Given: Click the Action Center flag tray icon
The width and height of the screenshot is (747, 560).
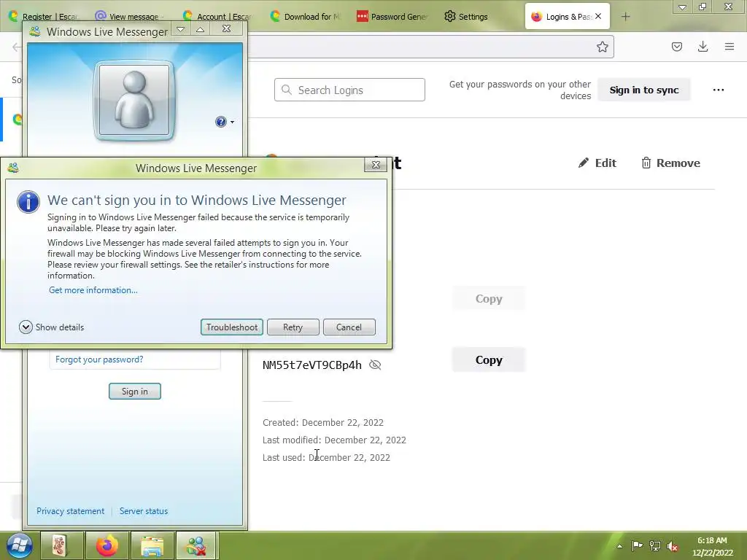Looking at the screenshot, I should click(x=637, y=545).
